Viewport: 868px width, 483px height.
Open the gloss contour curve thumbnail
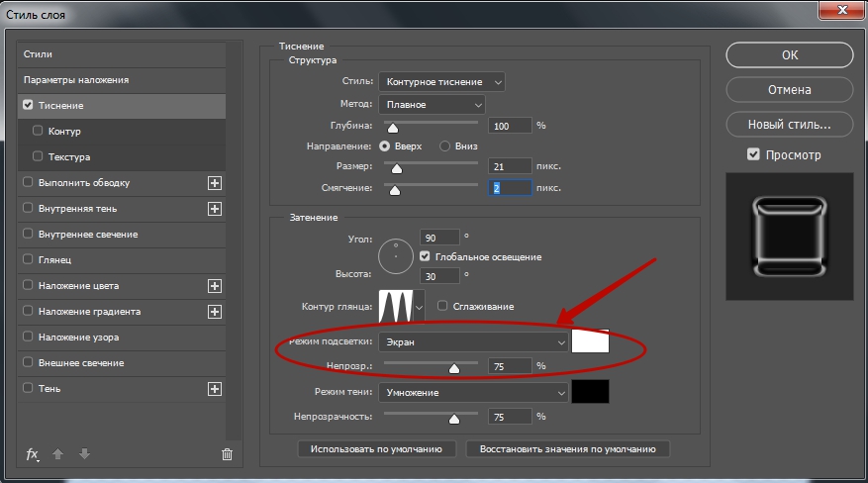tap(395, 306)
